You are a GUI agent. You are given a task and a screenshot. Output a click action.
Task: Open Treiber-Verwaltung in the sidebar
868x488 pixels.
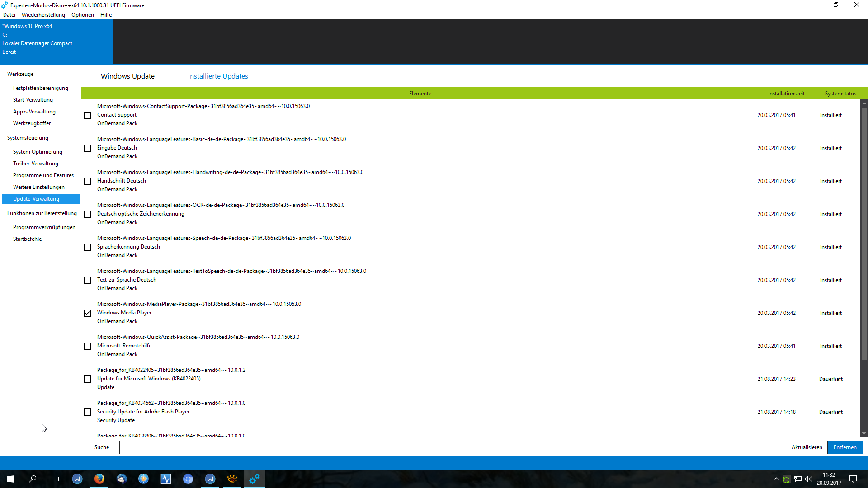(x=36, y=164)
